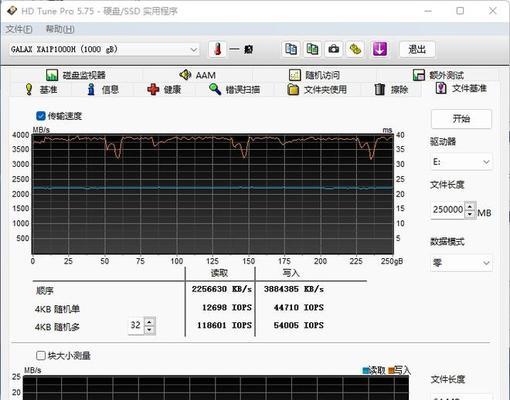The image size is (510, 400).
Task: Switch to the 信息 tab
Action: point(103,89)
